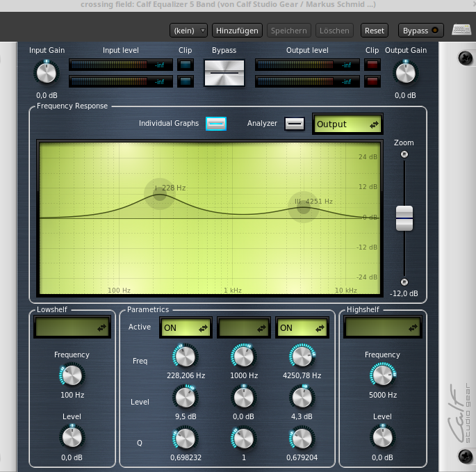Click the lower output Clip indicator

click(x=372, y=81)
